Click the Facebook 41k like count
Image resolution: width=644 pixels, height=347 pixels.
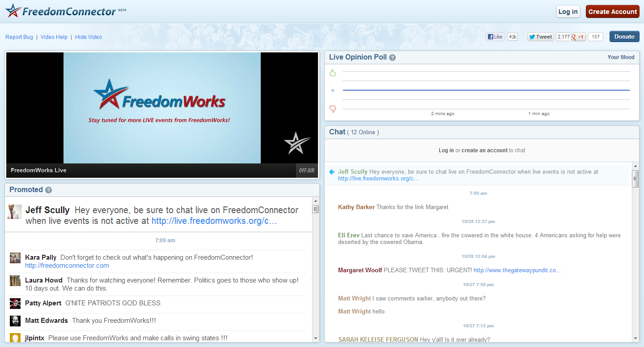click(513, 37)
